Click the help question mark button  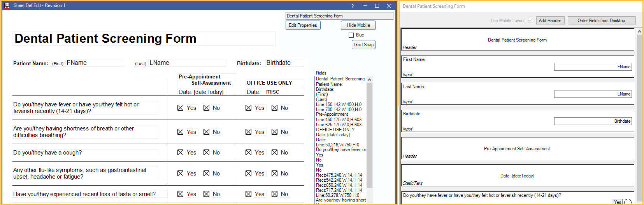tap(353, 6)
